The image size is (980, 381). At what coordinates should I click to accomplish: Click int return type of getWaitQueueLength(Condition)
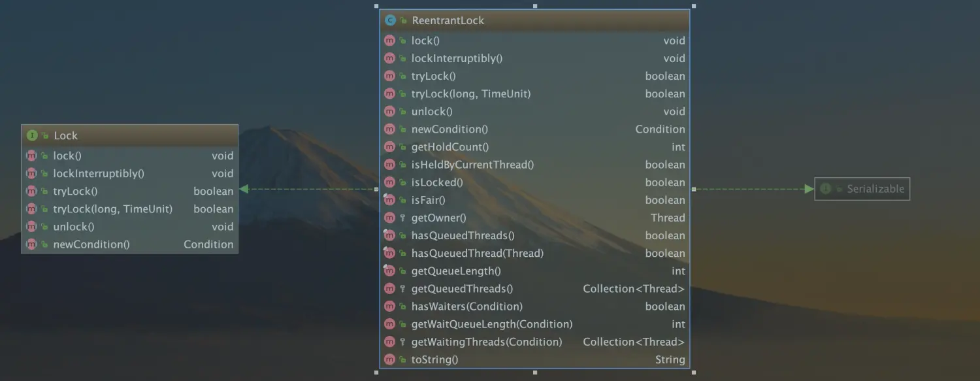(x=678, y=324)
